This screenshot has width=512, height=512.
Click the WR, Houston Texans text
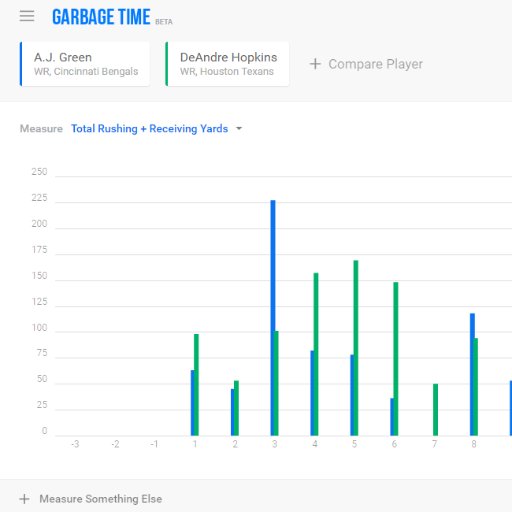tap(227, 71)
